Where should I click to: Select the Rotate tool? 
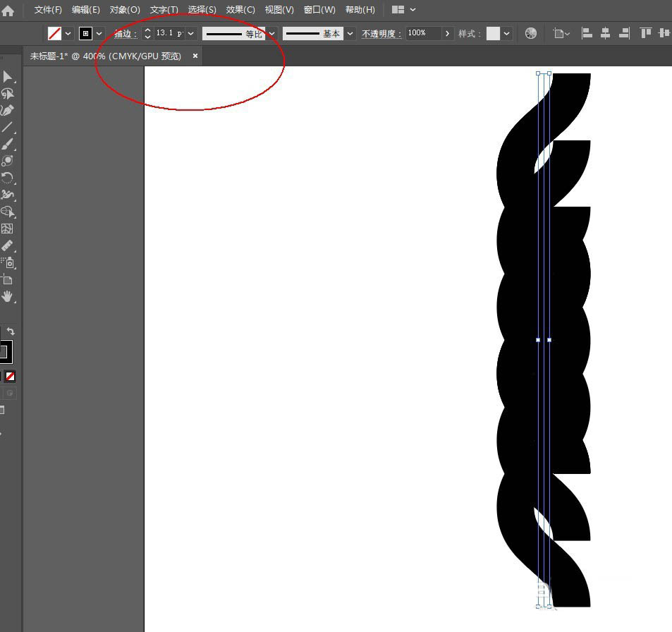[7, 178]
